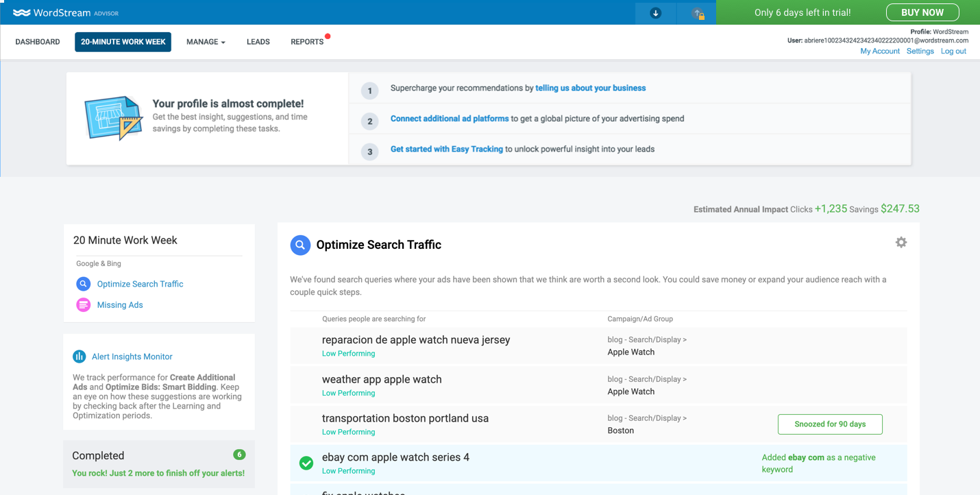Click Only 6 days left in trial banner
980x495 pixels.
(x=803, y=12)
